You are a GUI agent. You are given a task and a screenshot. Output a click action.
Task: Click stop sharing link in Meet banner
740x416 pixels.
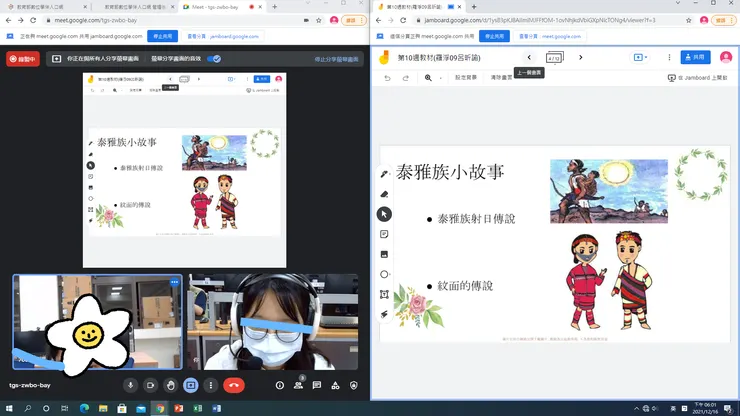[336, 59]
